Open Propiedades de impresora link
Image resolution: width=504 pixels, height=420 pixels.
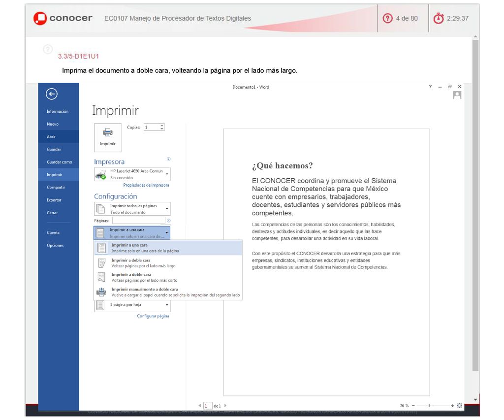[x=146, y=185]
